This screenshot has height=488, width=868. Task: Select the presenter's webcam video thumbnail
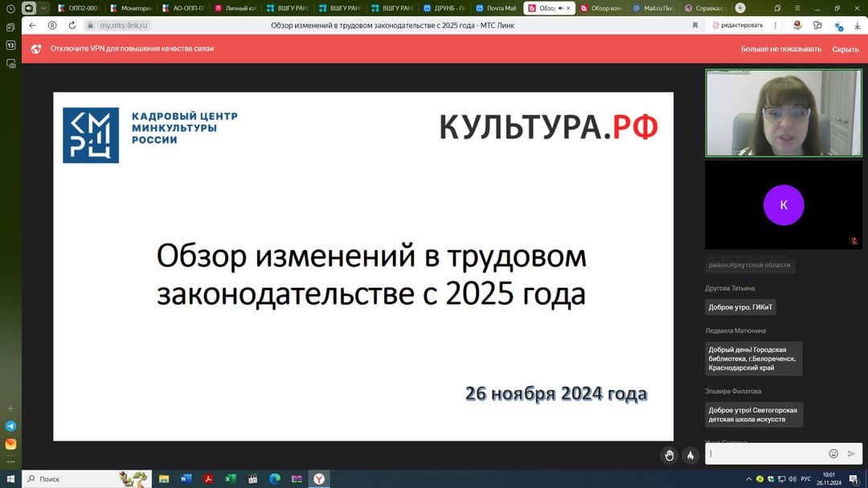point(784,113)
